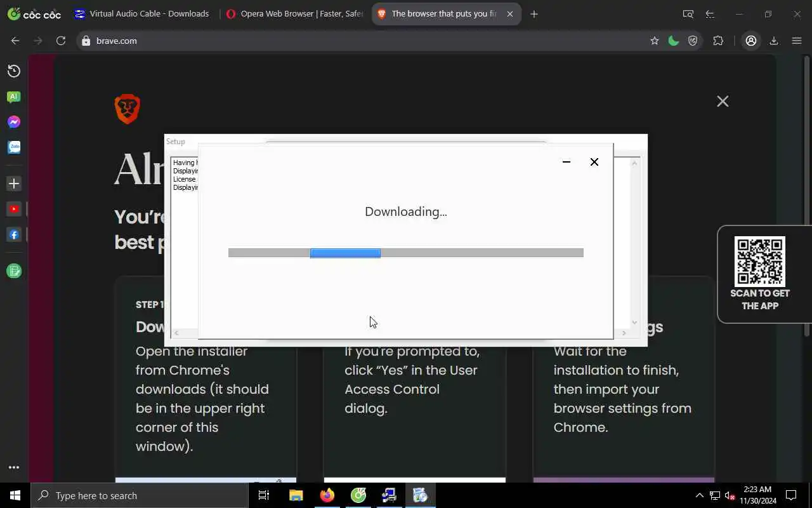The height and width of the screenshot is (508, 812).
Task: Click the Setup window horizontal scrollbar left arrow
Action: 176,333
